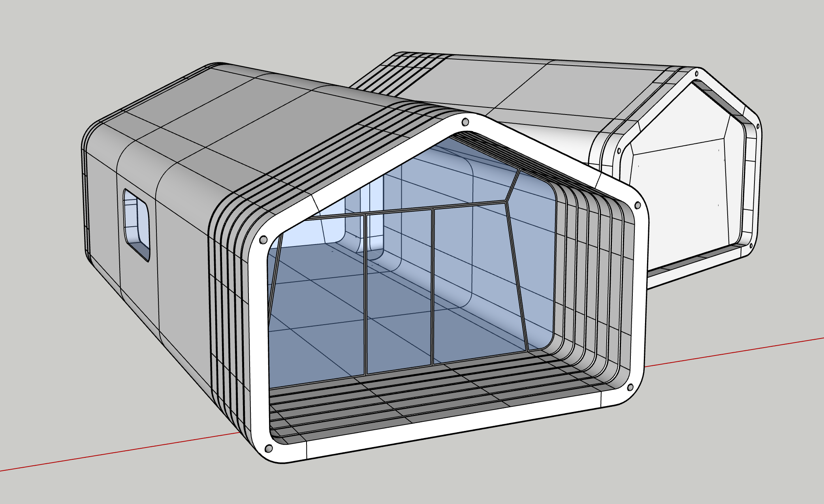The width and height of the screenshot is (824, 504).
Task: Select the bottom-right bolt hole on front frame
Action: click(630, 387)
